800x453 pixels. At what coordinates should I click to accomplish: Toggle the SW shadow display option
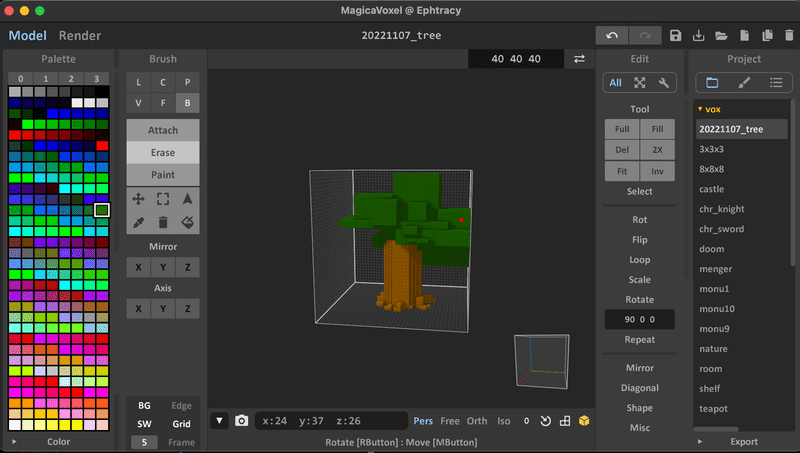pos(144,424)
